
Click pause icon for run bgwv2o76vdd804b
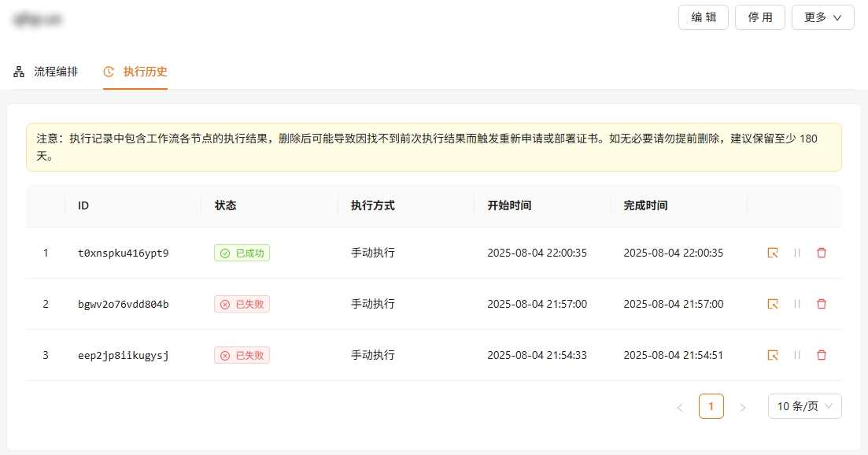click(x=797, y=304)
